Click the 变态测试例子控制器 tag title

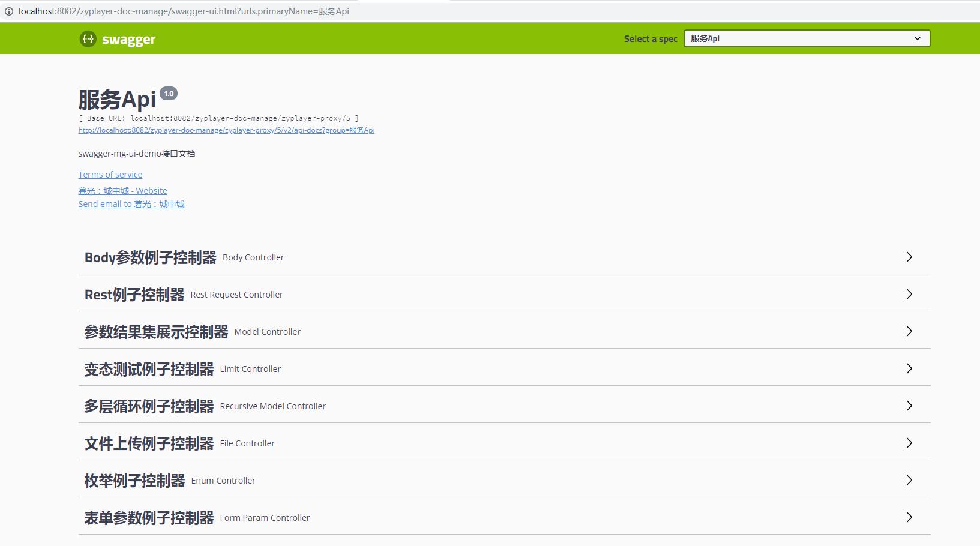149,369
